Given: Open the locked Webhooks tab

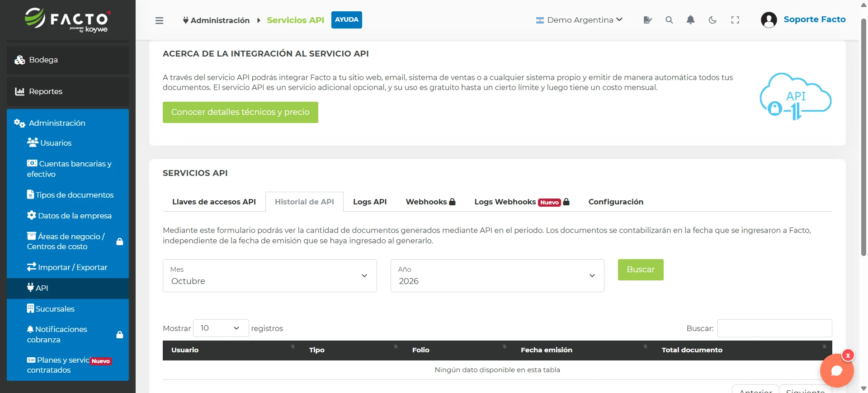Looking at the screenshot, I should point(430,202).
